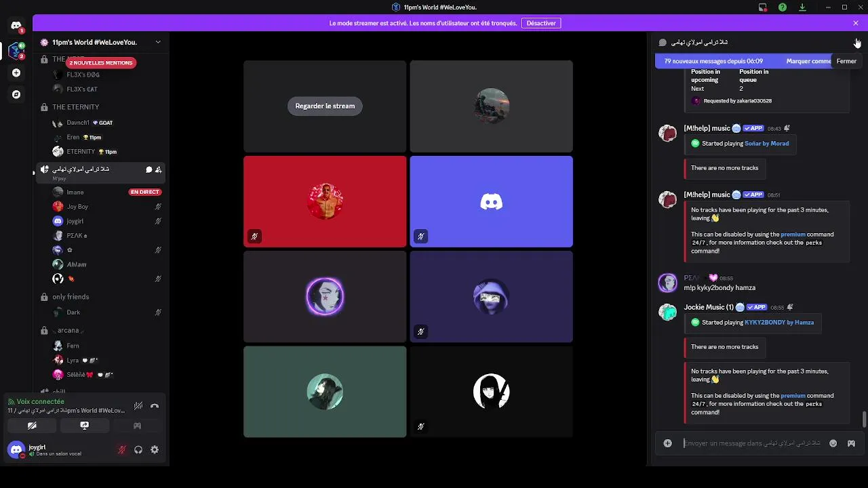Jump to 2 nouvelles mentions
Image resolution: width=868 pixels, height=488 pixels.
[x=100, y=62]
